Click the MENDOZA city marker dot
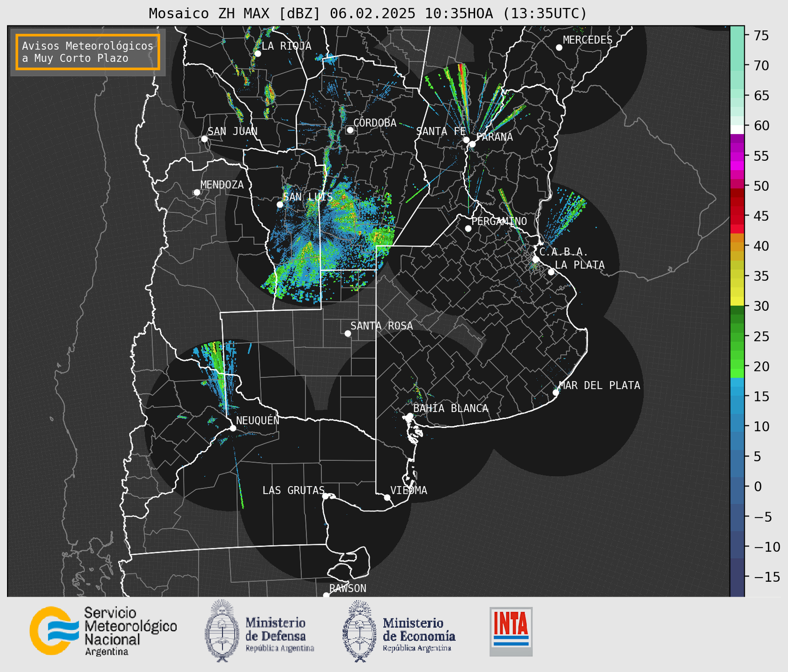788x672 pixels. tap(197, 193)
